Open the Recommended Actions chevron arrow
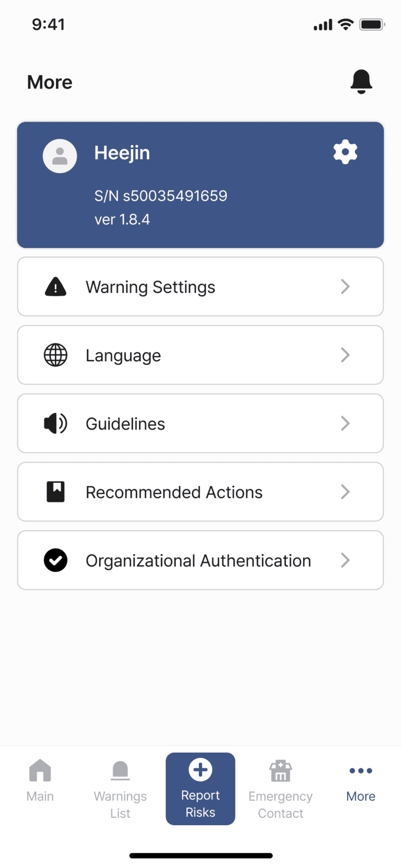This screenshot has height=868, width=401. click(x=345, y=492)
